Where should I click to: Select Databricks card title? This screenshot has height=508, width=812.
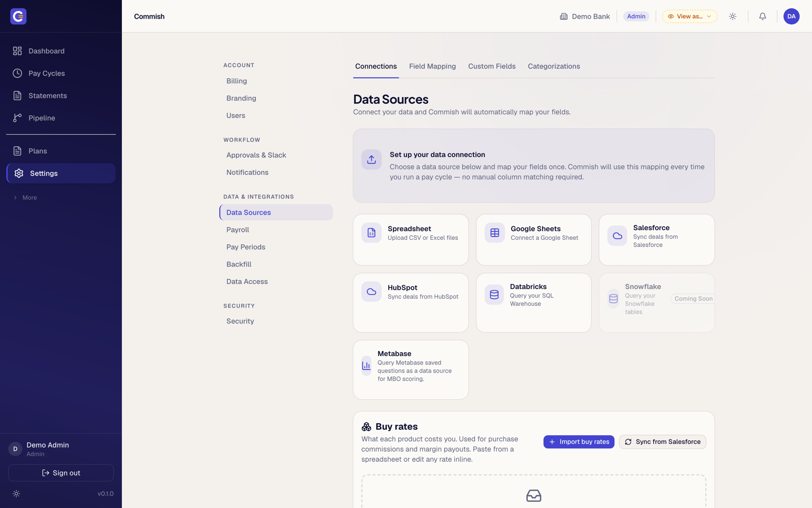click(528, 287)
